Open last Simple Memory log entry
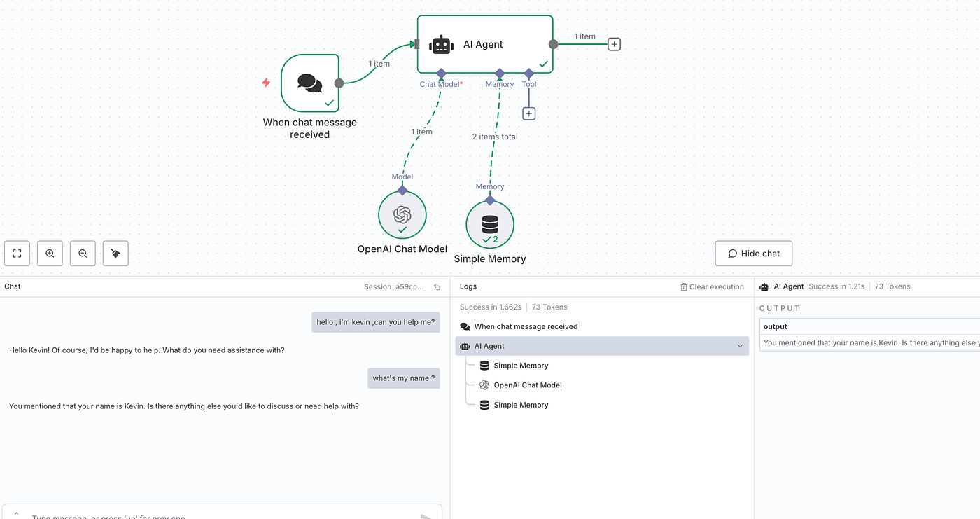 pos(521,405)
